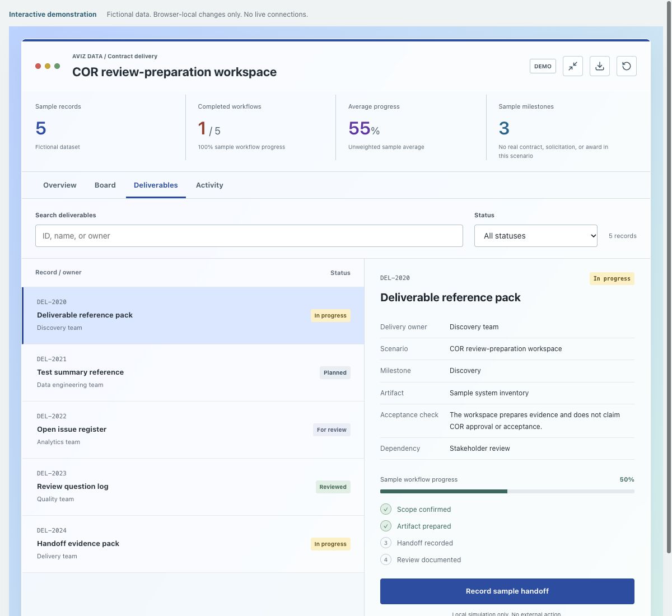Click the Discovery milestone value
This screenshot has width=672, height=616.
click(465, 371)
